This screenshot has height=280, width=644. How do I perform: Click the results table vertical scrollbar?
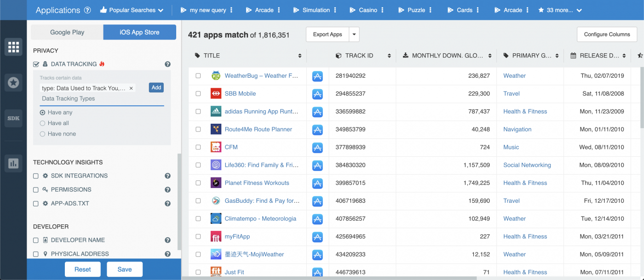(x=642, y=99)
